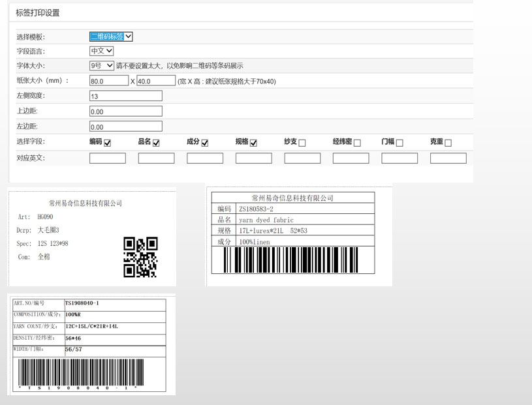Click the 对应英文 row label
The height and width of the screenshot is (405, 532).
(31, 158)
